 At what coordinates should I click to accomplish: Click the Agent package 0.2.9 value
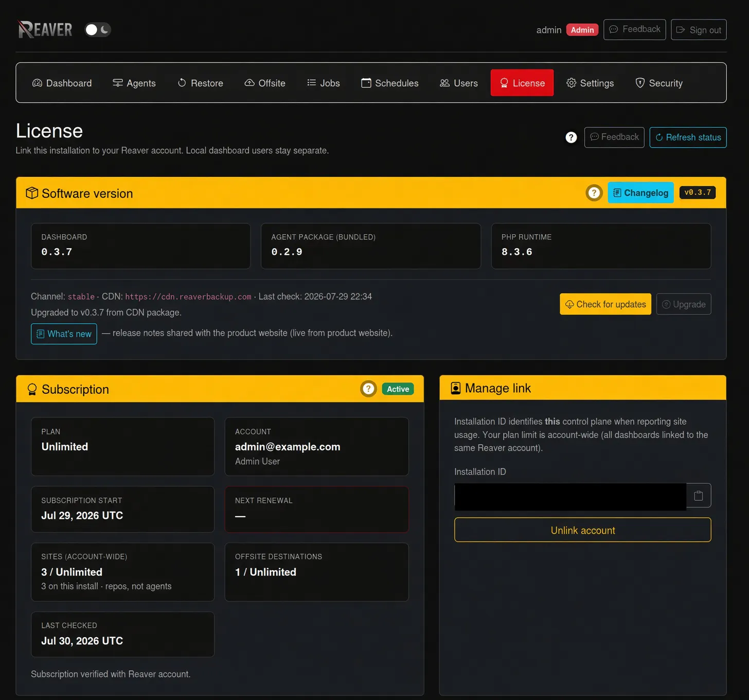point(287,252)
